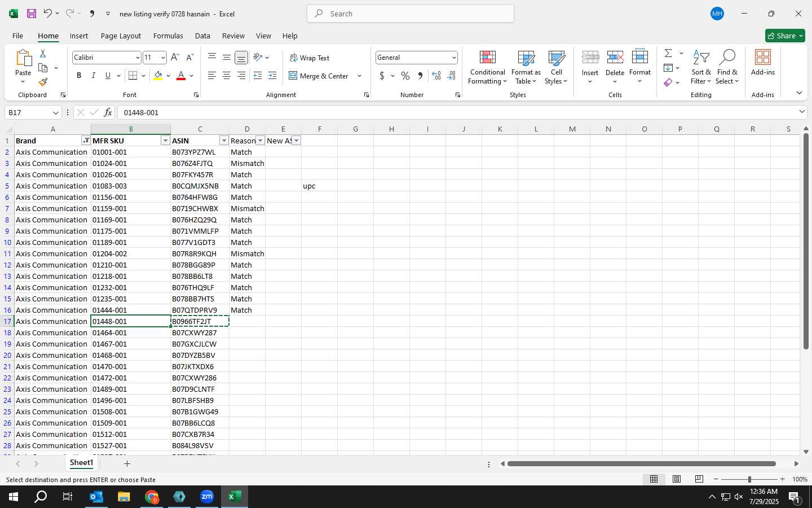Viewport: 812px width, 508px height.
Task: Click the Share button
Action: (x=785, y=36)
